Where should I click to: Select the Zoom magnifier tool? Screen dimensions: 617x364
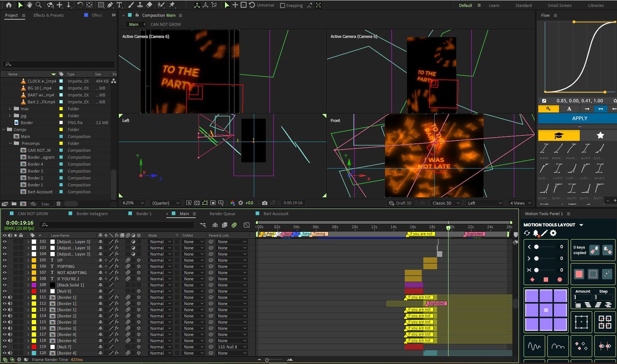(39, 5)
